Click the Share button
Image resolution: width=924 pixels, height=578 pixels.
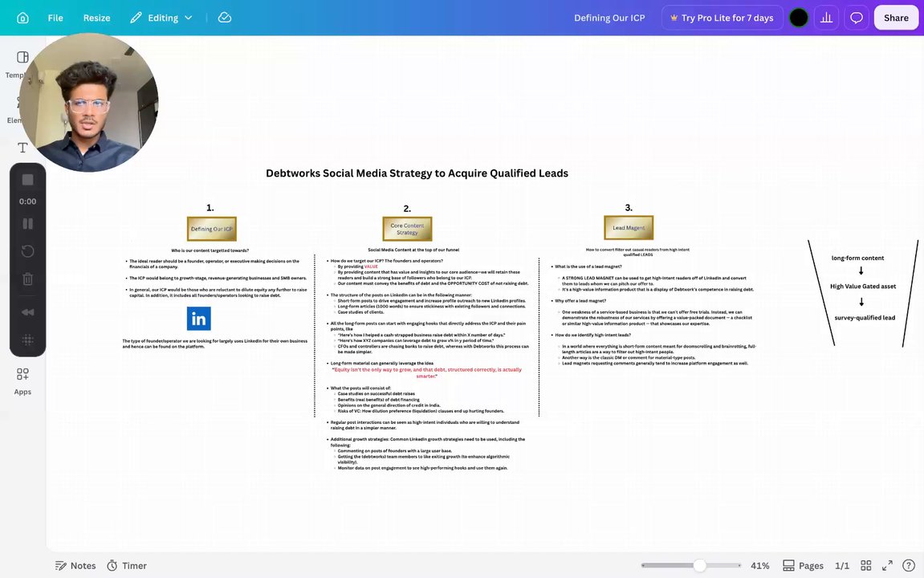pos(896,18)
